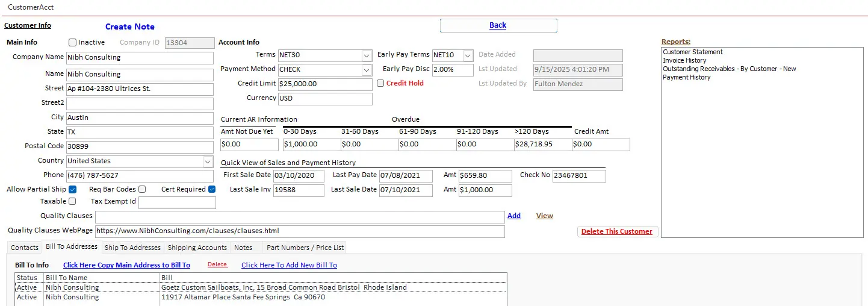868x306 pixels.
Task: Click the Quality Clauses WebPage field
Action: tap(300, 231)
